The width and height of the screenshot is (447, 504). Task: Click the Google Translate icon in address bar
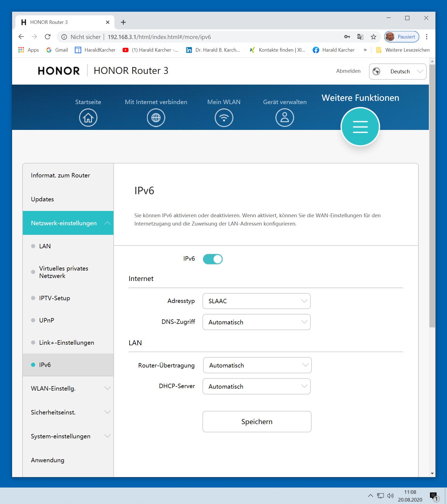(x=360, y=37)
